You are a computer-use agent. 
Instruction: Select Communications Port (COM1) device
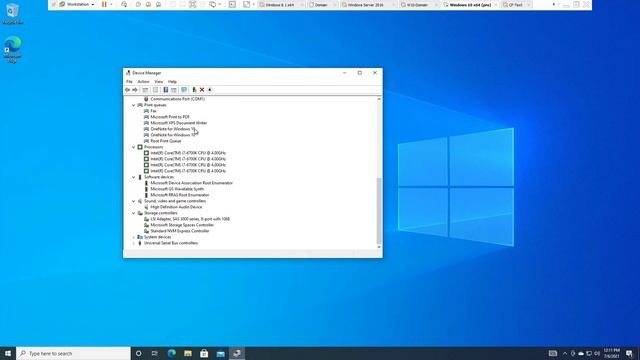(177, 99)
